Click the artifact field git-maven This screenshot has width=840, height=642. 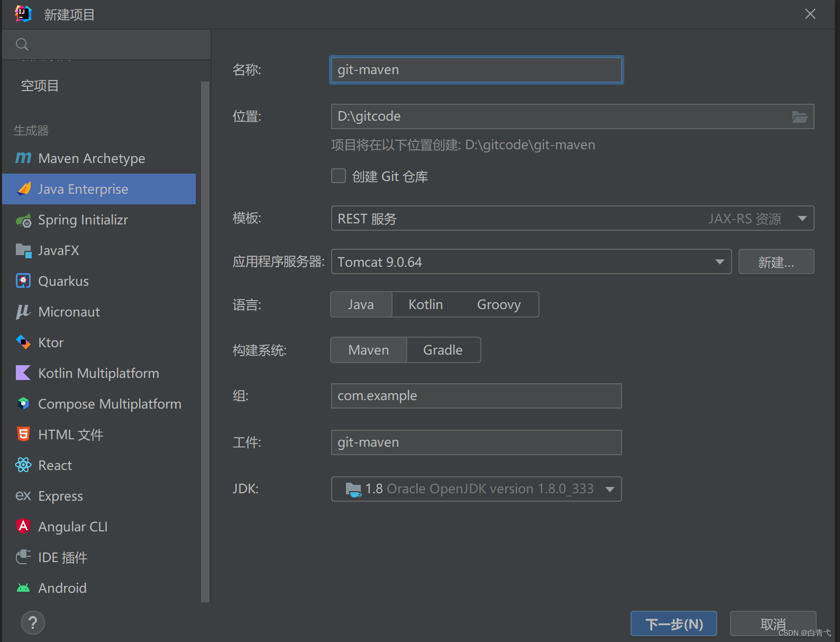(476, 442)
